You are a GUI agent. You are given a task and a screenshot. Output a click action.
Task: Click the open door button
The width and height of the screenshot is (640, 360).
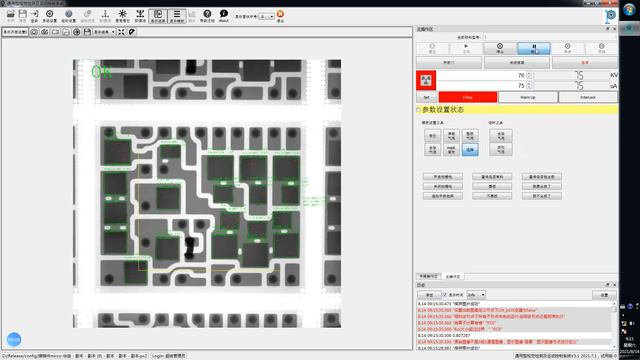click(x=449, y=62)
